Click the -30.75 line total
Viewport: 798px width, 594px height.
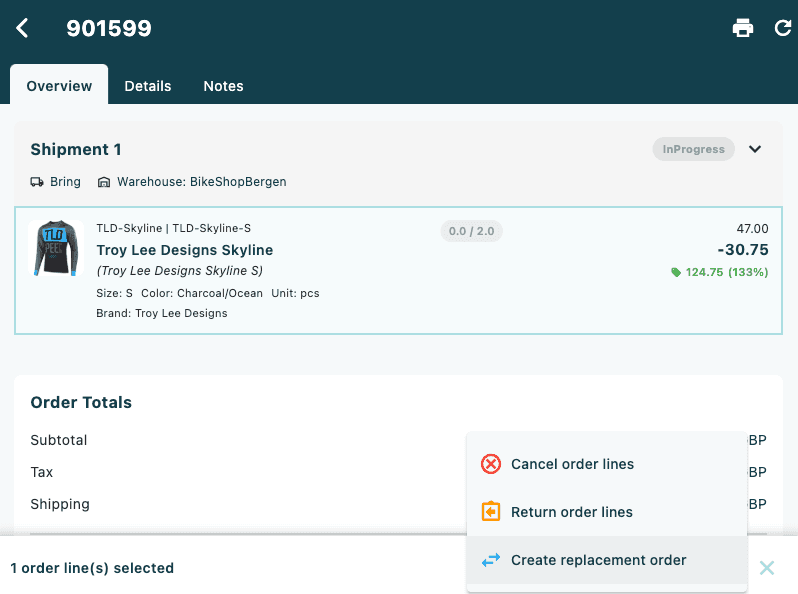tap(743, 249)
